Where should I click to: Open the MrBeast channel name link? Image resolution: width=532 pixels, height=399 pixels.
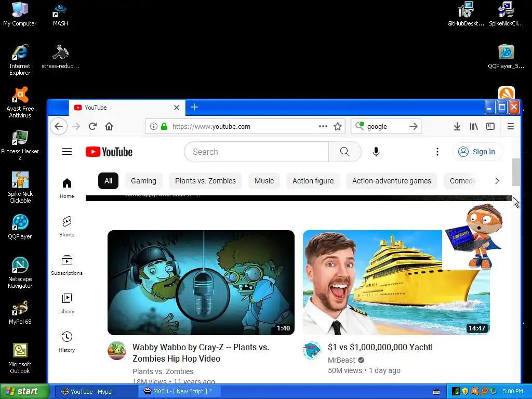[x=341, y=360]
